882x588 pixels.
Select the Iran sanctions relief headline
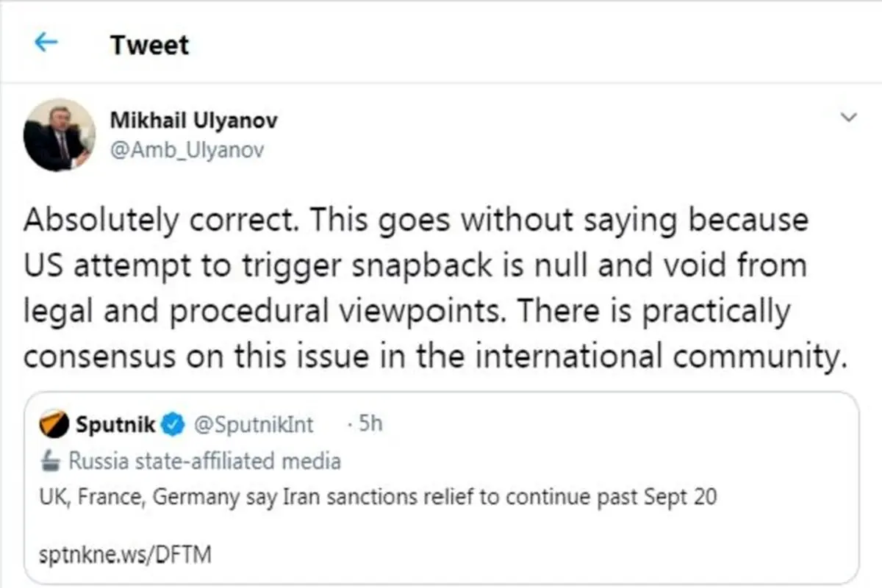click(x=379, y=498)
